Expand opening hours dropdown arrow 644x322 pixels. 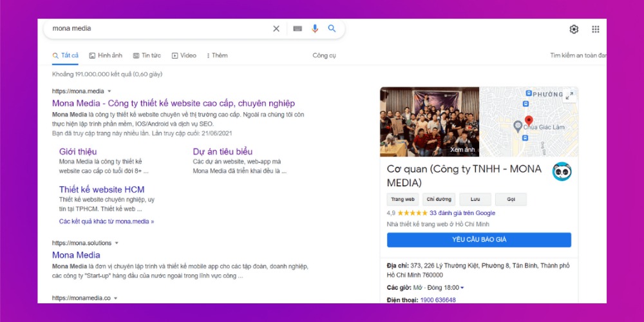(462, 288)
